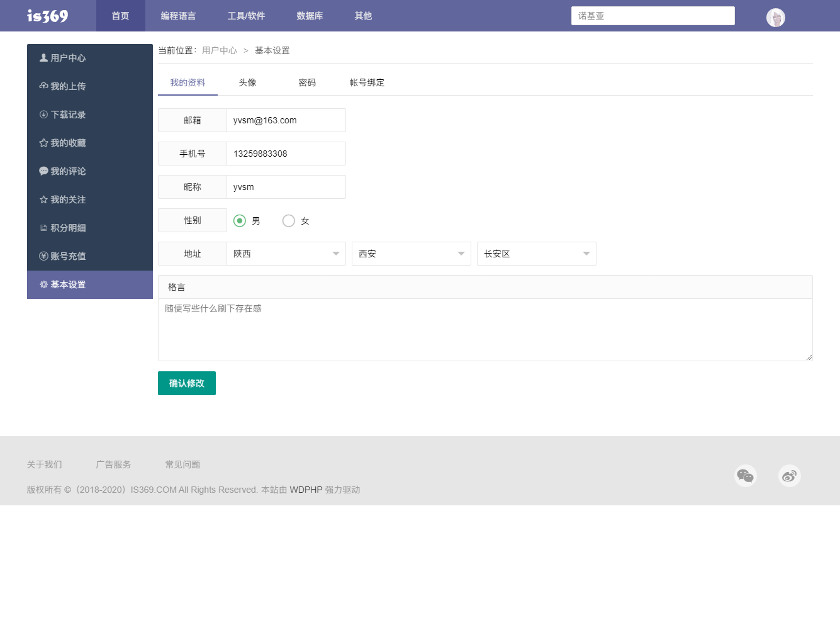Grab the textarea resize handle under 格言
This screenshot has width=840, height=640.
[809, 357]
